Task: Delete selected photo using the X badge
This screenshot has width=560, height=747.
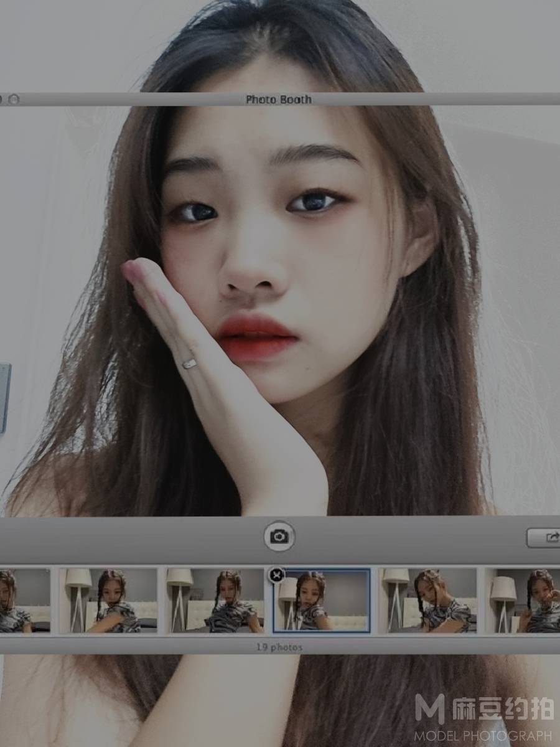Action: click(277, 575)
